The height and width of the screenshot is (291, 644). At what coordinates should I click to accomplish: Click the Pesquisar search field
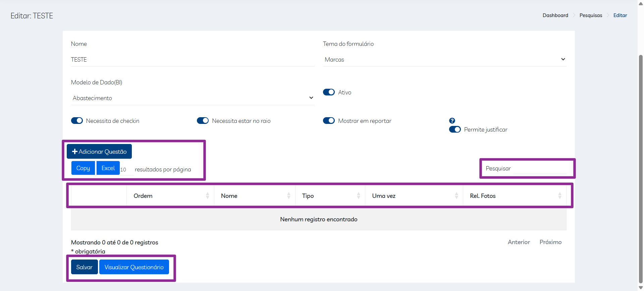coord(527,168)
